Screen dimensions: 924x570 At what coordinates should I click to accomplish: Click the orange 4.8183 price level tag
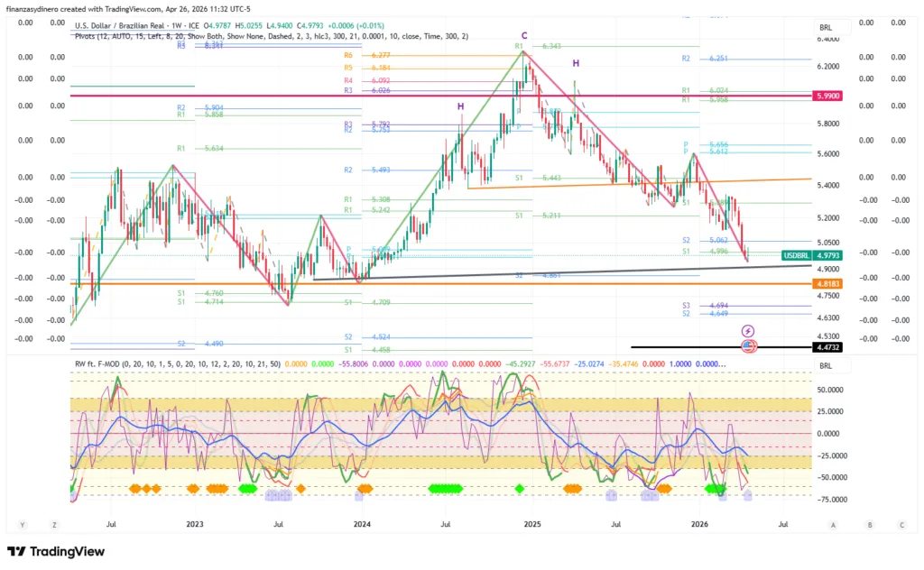click(x=825, y=283)
